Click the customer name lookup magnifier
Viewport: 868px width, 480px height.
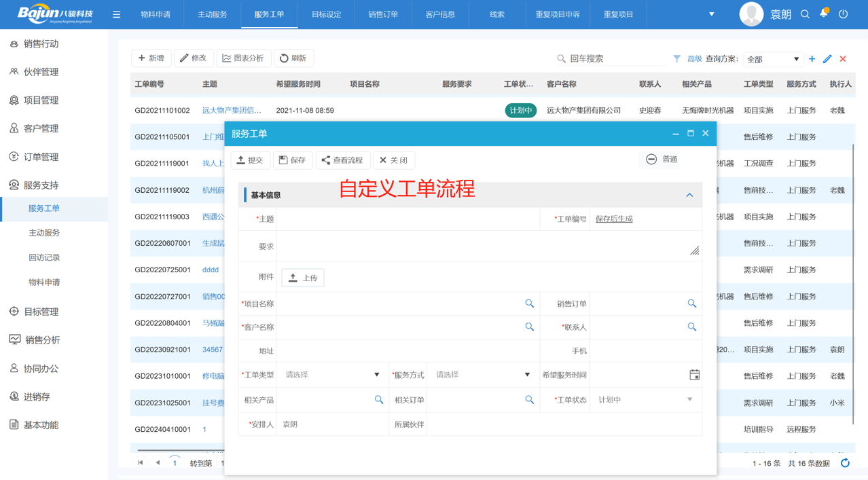(529, 327)
